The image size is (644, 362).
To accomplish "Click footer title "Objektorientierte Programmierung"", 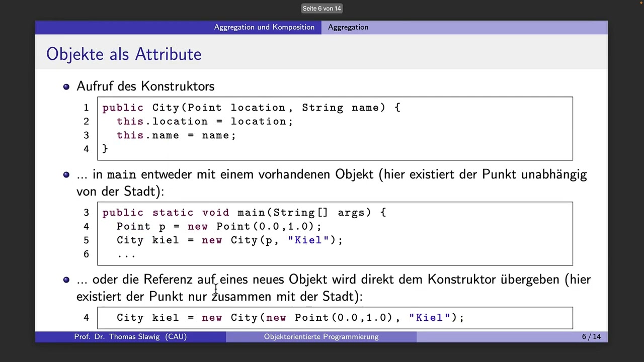I will point(321,337).
